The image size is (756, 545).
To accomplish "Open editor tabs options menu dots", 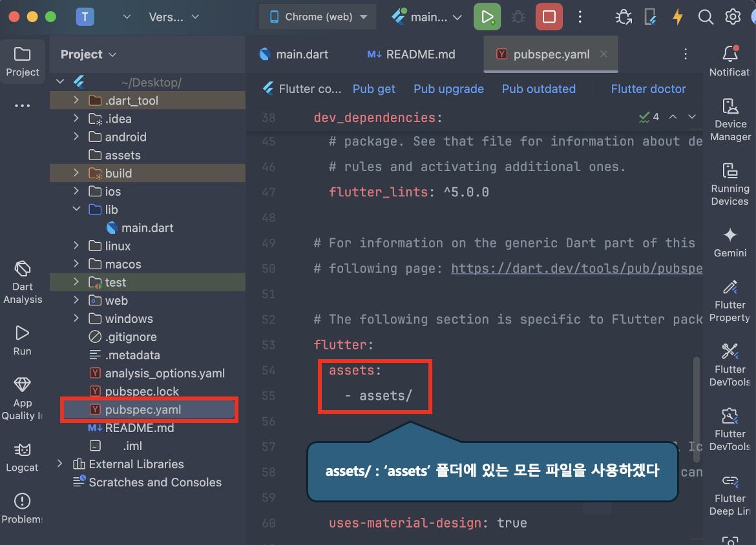I will [x=685, y=54].
